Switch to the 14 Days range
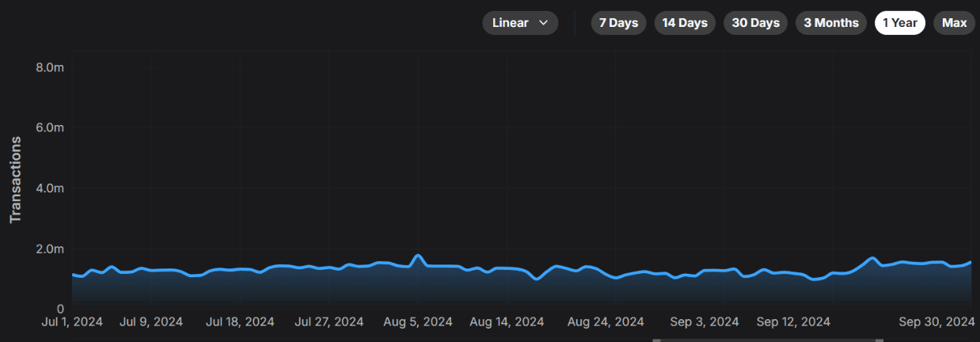 pyautogui.click(x=685, y=23)
